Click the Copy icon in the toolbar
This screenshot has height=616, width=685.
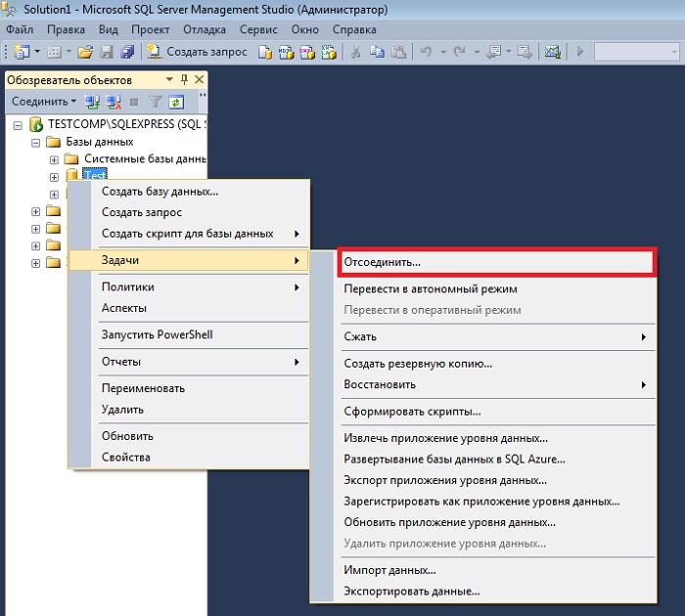377,52
